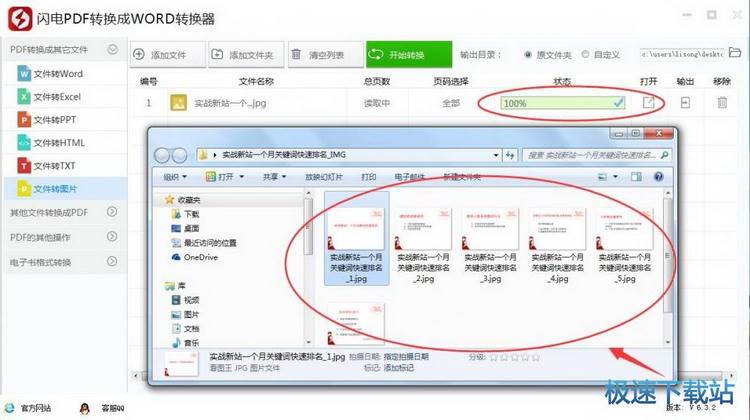Select 音乐 library in navigation pane
Screen dimensions: 750x420
click(x=185, y=343)
